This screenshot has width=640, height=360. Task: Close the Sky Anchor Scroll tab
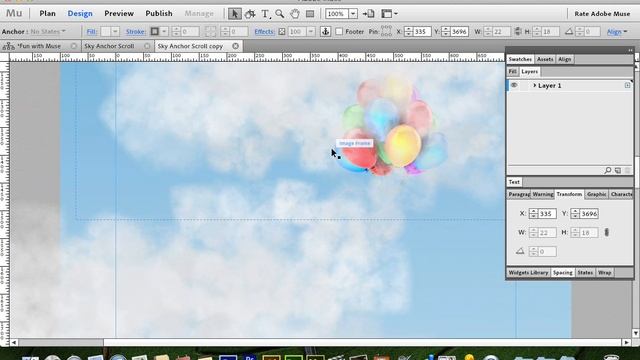coord(147,46)
